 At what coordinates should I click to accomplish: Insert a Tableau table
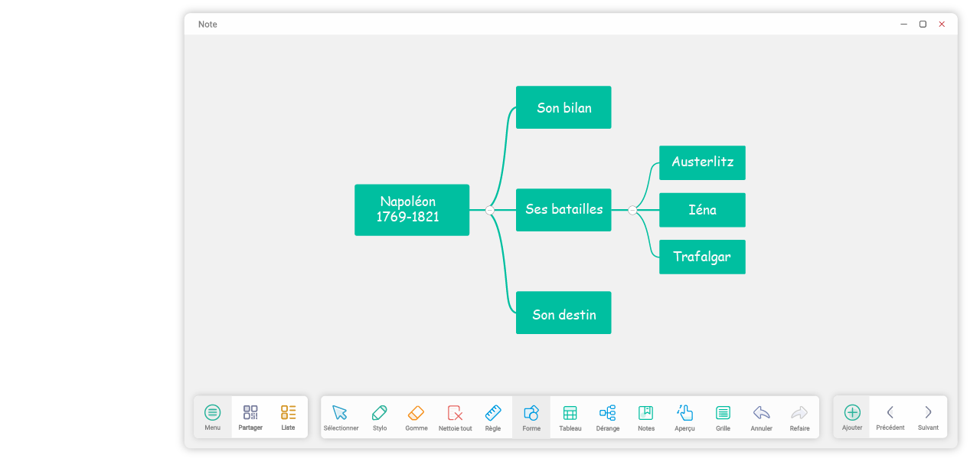click(x=570, y=414)
